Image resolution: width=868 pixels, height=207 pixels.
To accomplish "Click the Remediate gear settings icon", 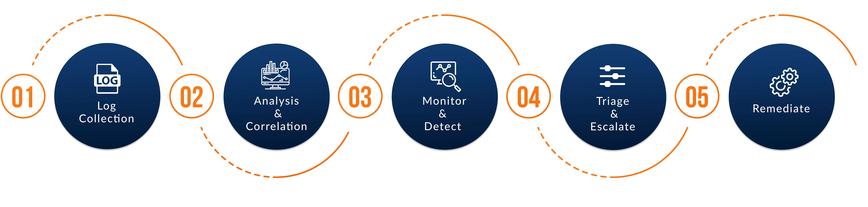I will tap(792, 86).
